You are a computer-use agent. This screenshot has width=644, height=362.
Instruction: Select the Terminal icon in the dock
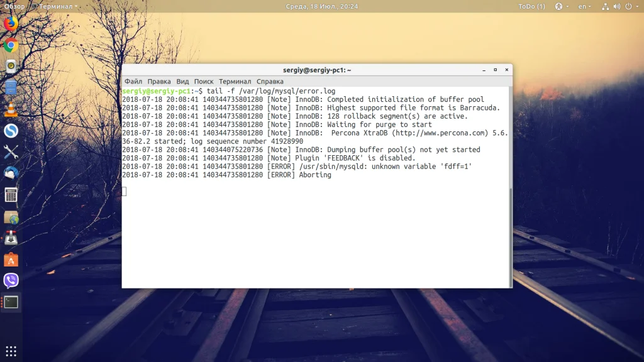coord(11,302)
